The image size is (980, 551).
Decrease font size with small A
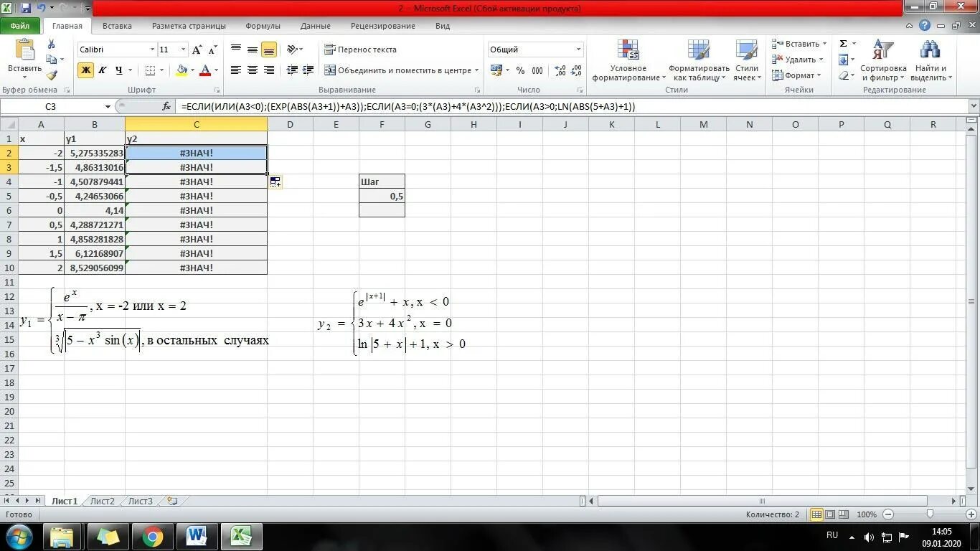[212, 50]
